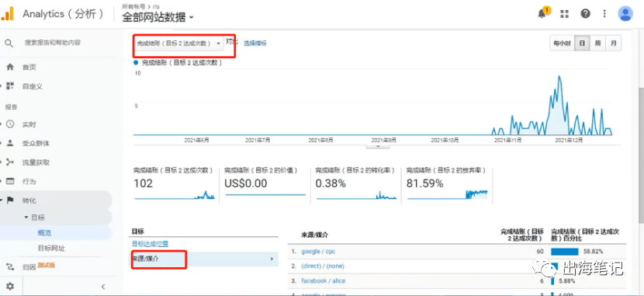Click the 2021年11月 label on the chart axis
644x296 pixels.
[x=507, y=140]
